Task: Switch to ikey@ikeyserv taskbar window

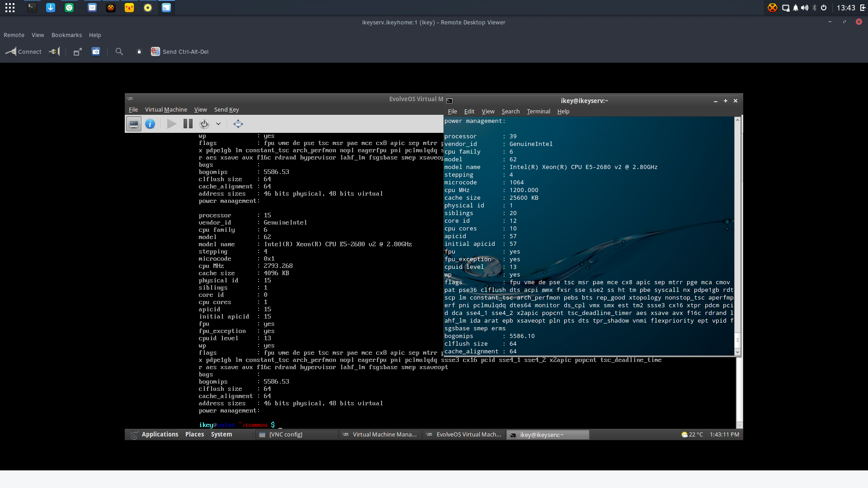Action: (x=547, y=435)
